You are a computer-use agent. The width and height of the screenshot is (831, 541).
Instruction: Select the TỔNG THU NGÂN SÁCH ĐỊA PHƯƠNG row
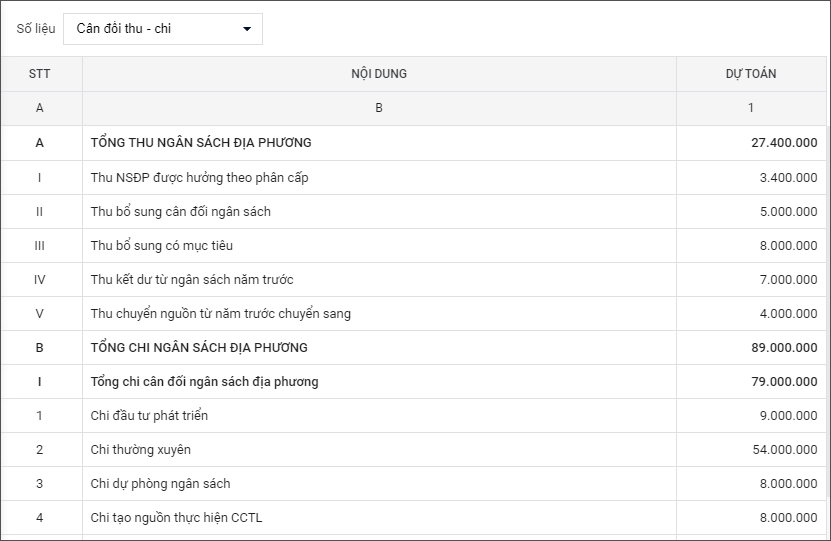(201, 143)
